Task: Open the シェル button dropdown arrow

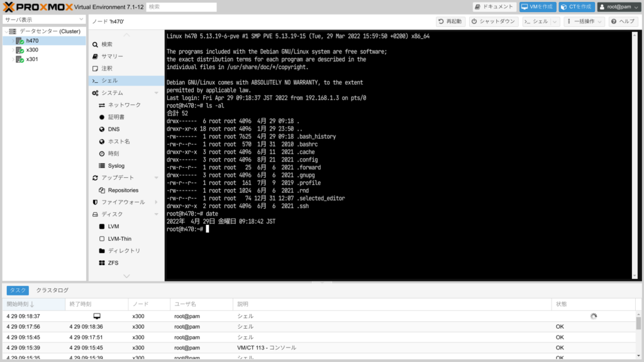Action: [x=555, y=21]
